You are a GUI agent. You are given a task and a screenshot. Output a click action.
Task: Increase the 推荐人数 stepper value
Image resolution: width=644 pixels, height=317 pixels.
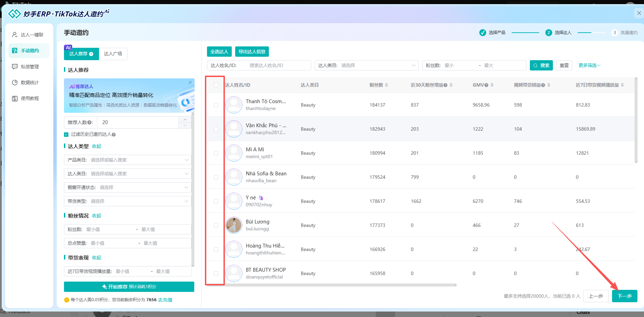point(185,120)
